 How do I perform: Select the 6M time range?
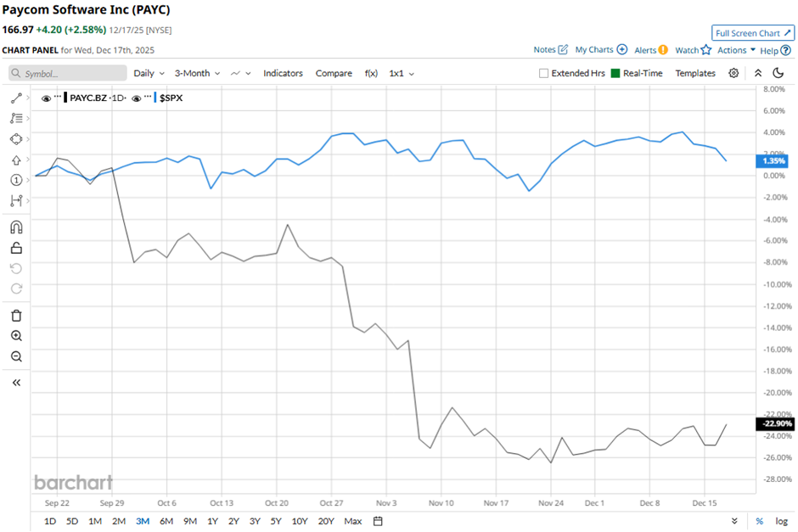(x=166, y=520)
